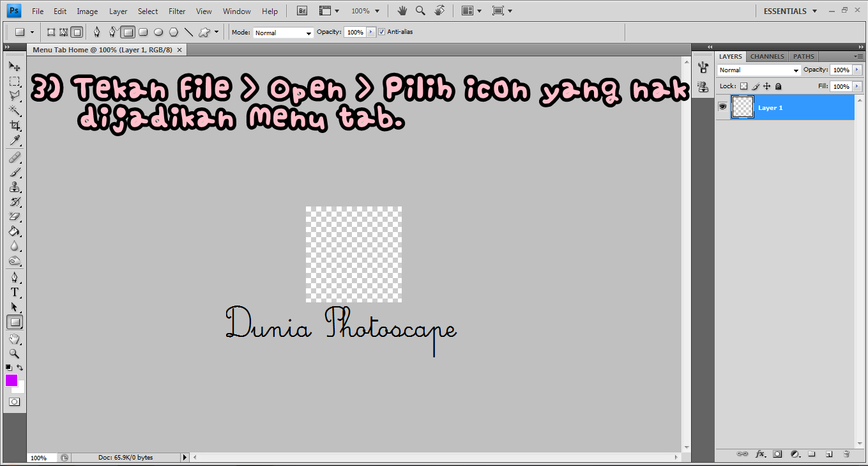This screenshot has width=868, height=466.
Task: Click the Rotate View tool in application bar
Action: pos(439,11)
